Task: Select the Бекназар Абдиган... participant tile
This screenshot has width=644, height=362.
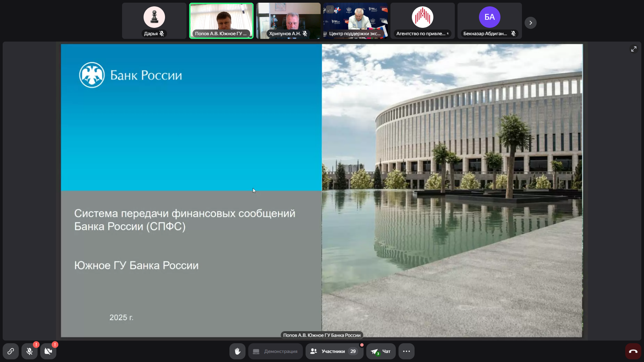Action: pyautogui.click(x=490, y=21)
